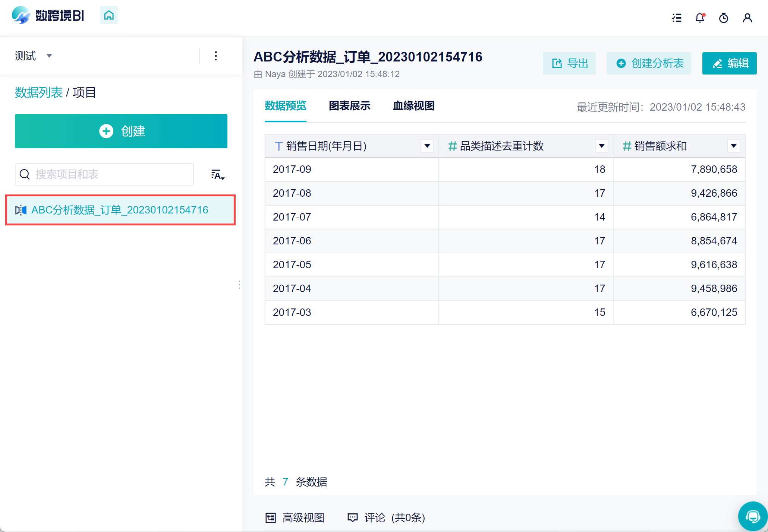768x532 pixels.
Task: Click the home icon in header
Action: (x=108, y=15)
